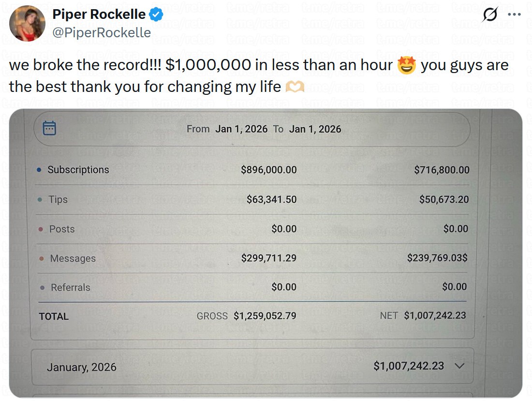Open Piper Rockelle's profile avatar
The image size is (532, 401).
[x=27, y=23]
